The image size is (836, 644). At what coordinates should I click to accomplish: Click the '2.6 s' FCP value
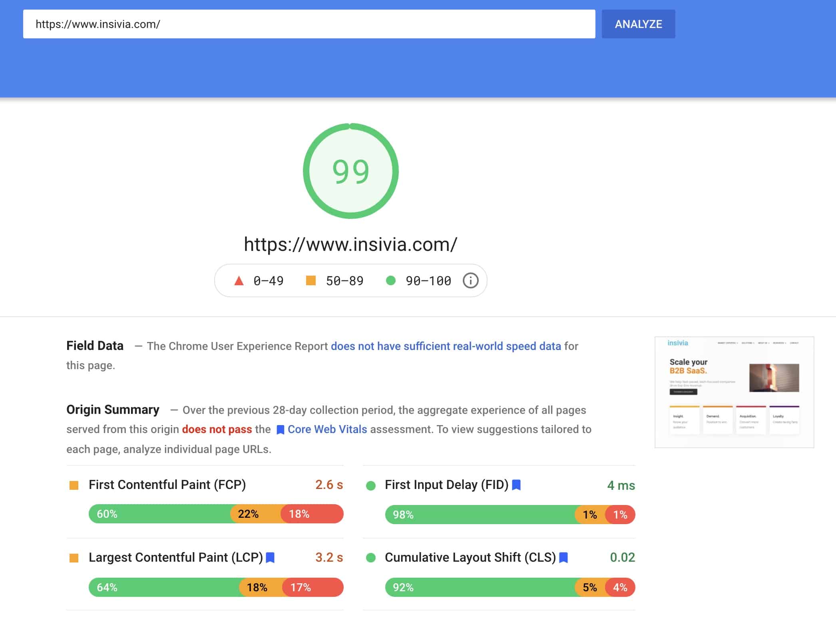point(329,485)
